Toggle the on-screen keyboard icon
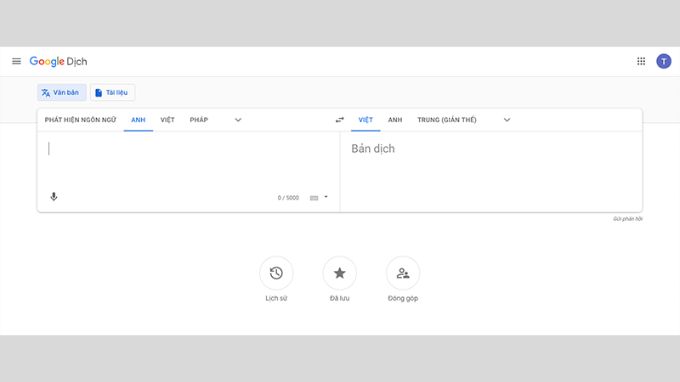Screen dimensions: 680x382 coord(314,198)
